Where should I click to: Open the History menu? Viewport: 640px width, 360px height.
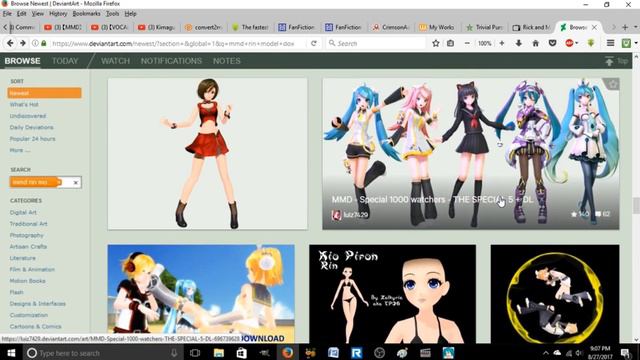click(58, 13)
